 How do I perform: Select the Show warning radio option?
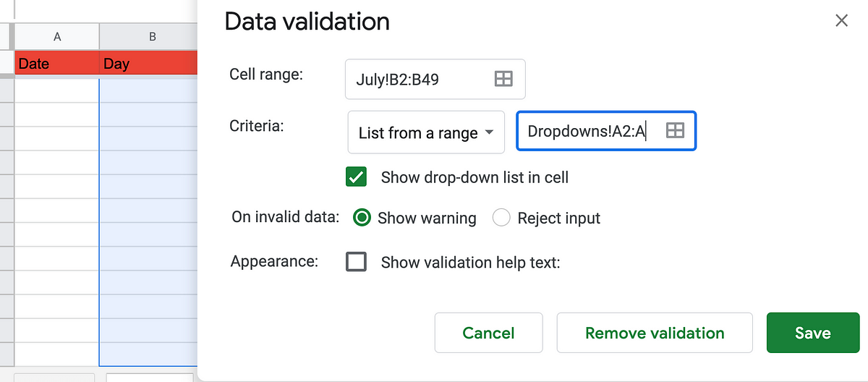tap(363, 218)
